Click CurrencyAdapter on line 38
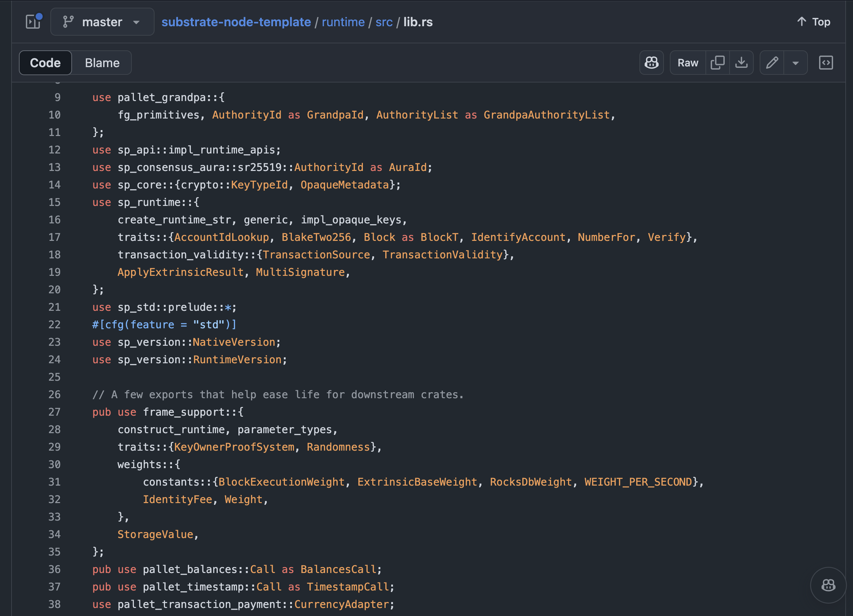Image resolution: width=853 pixels, height=616 pixels. click(x=342, y=605)
